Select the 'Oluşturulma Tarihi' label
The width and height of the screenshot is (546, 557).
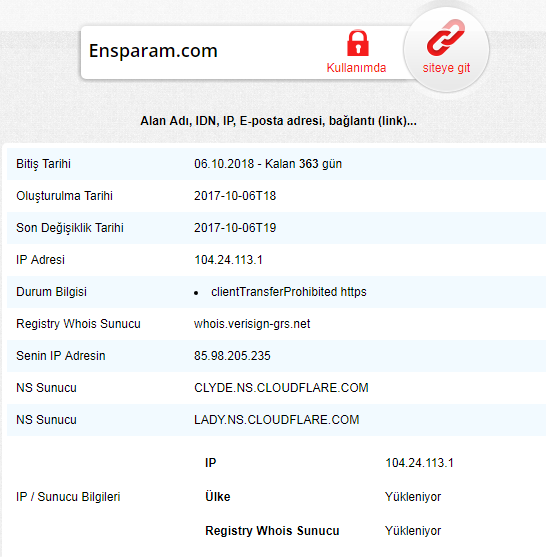coord(64,196)
